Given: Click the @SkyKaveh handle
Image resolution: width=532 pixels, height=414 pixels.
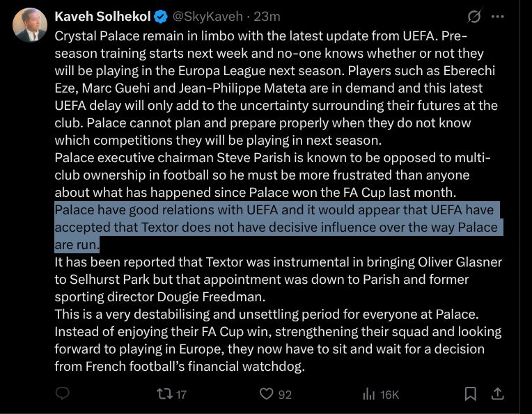Looking at the screenshot, I should pos(208,16).
